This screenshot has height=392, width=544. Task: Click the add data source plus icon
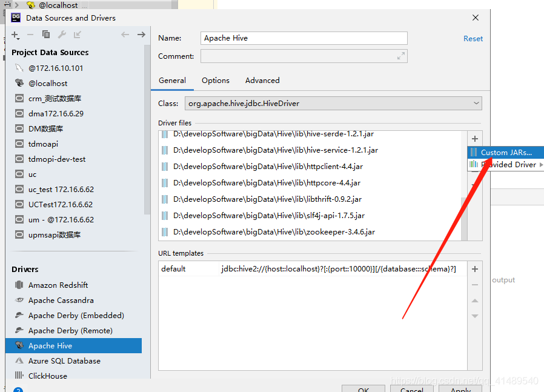coord(15,35)
